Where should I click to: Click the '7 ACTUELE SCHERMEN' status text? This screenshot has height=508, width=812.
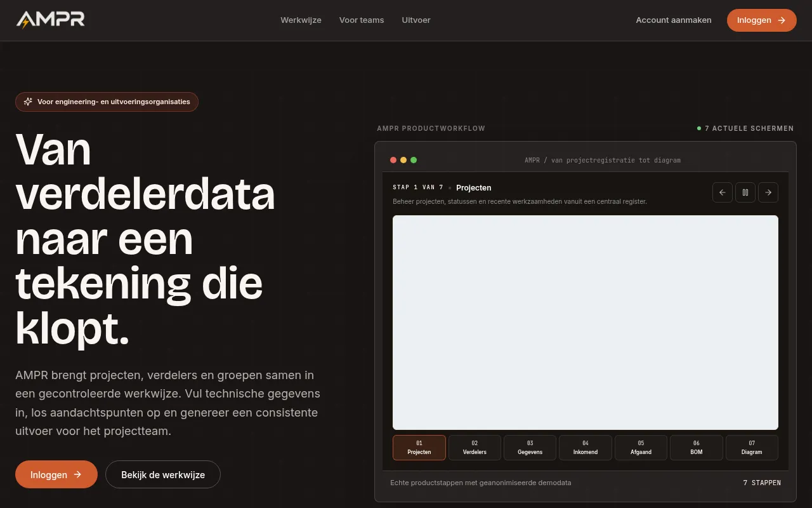point(749,128)
